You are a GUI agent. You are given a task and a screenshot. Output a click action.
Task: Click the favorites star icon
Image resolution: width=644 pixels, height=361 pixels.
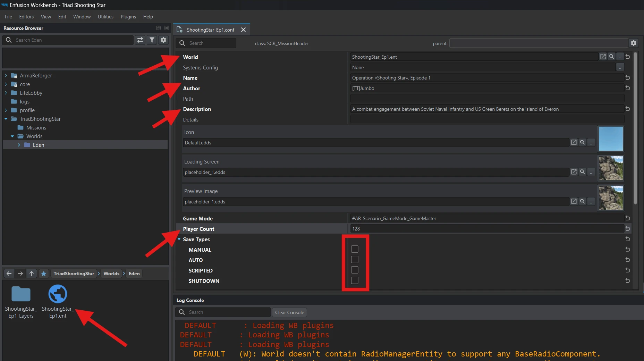[x=44, y=274]
